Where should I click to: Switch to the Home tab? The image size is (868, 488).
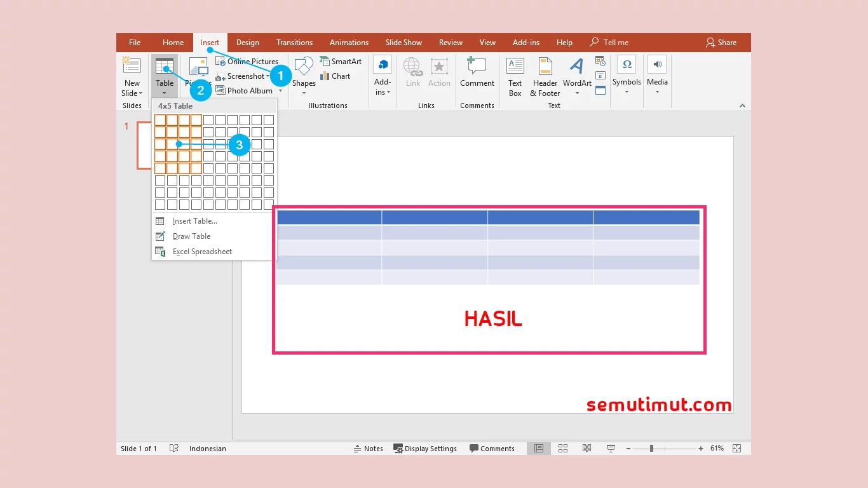click(173, 43)
